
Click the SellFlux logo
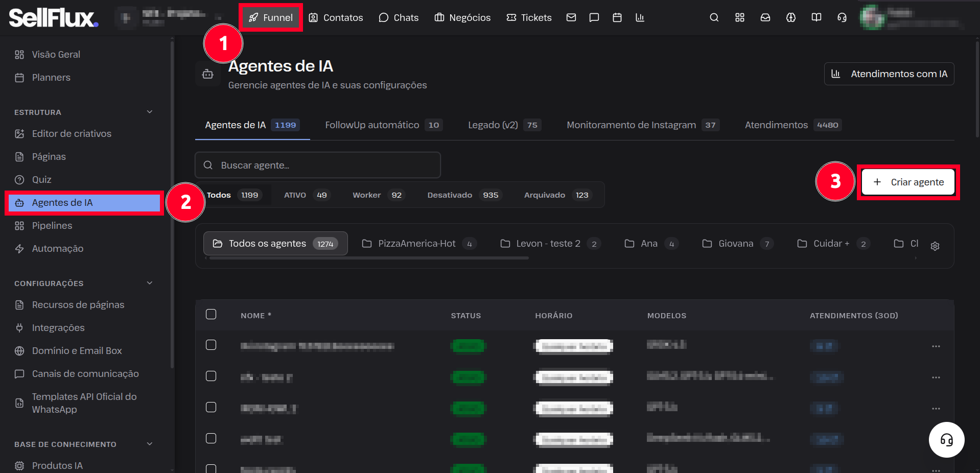click(x=53, y=18)
